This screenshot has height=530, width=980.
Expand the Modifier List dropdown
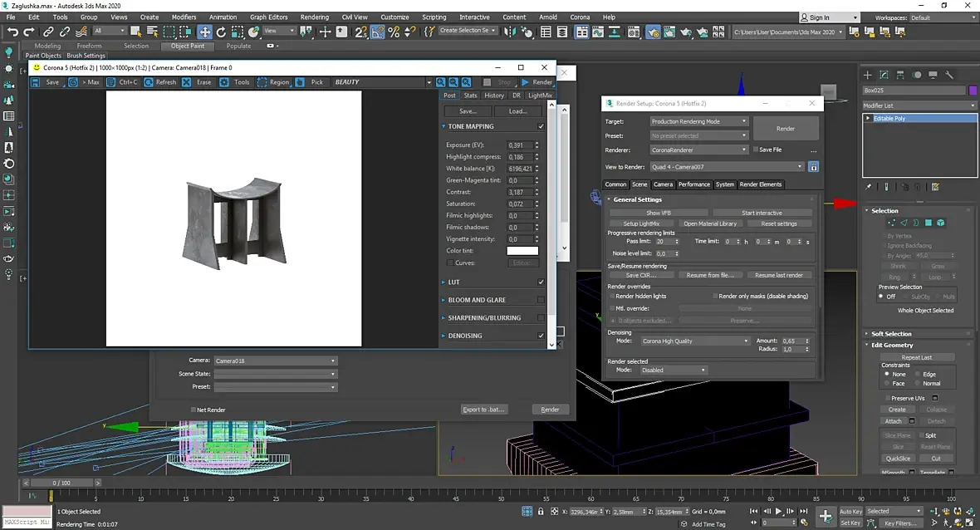(x=919, y=106)
